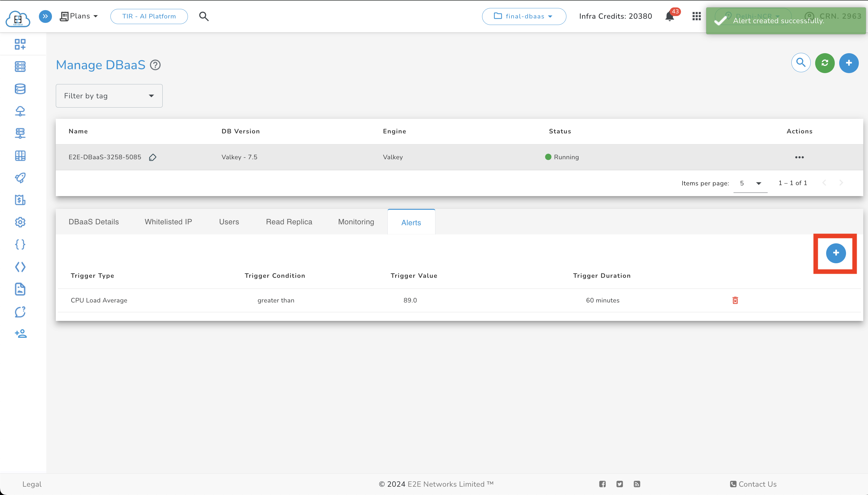Open the Legal footer link
The height and width of the screenshot is (495, 868).
pyautogui.click(x=32, y=484)
